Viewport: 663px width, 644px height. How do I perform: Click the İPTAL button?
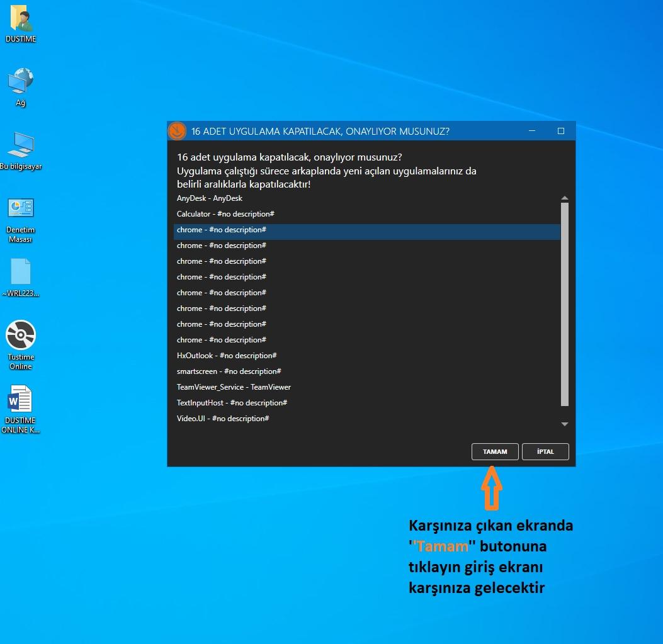tap(545, 451)
